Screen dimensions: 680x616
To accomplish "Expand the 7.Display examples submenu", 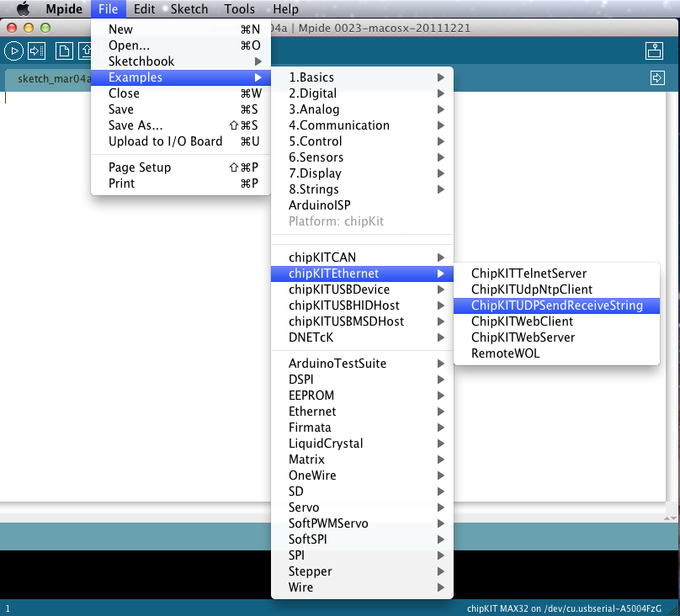I will point(362,173).
